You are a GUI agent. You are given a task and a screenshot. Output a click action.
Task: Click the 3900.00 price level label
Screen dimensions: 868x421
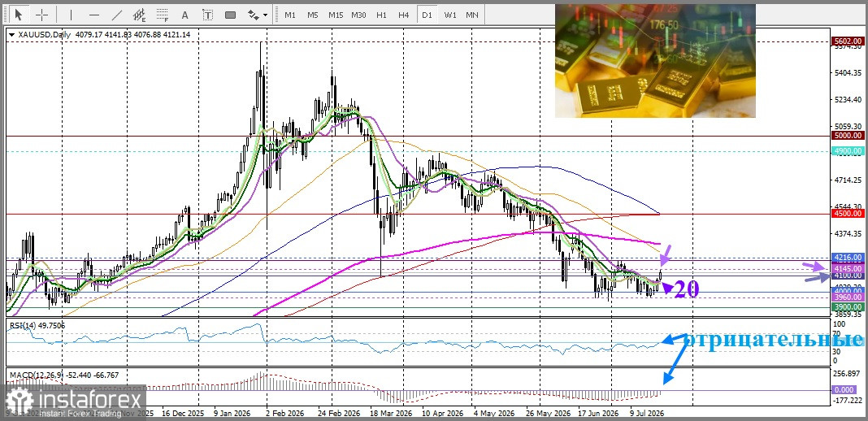(x=848, y=307)
